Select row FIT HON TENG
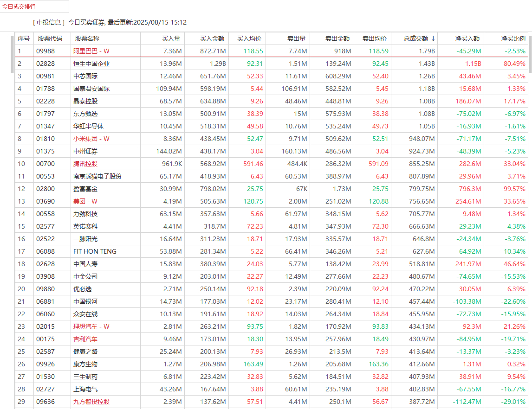The image size is (532, 409). tap(272, 251)
